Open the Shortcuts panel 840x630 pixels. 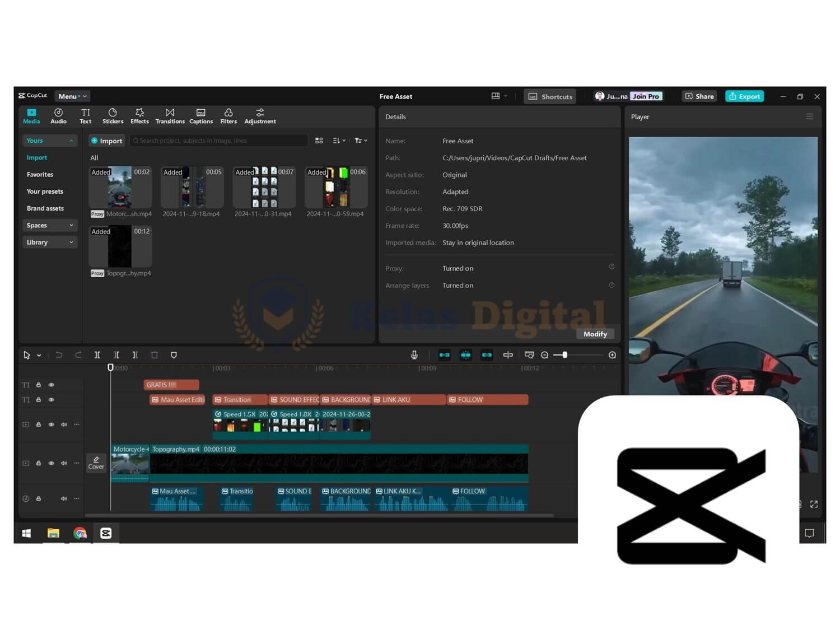(550, 96)
